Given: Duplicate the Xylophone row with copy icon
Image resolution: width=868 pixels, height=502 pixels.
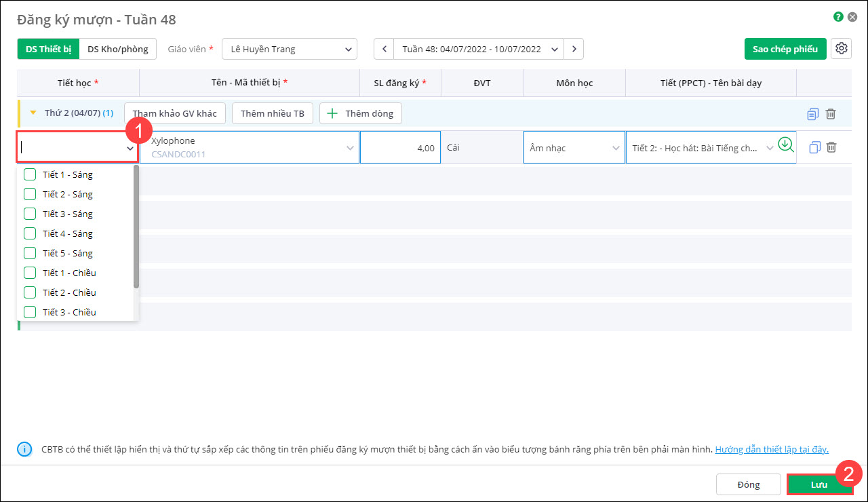Looking at the screenshot, I should click(x=815, y=147).
